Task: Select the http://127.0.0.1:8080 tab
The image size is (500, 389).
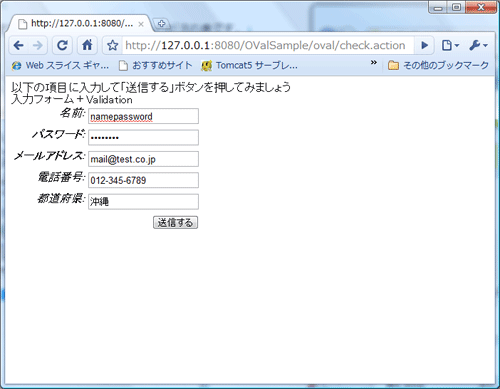Action: (x=80, y=24)
